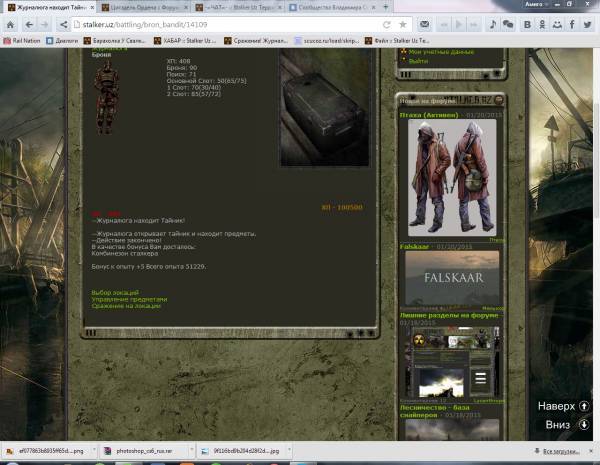Open the mail envelope icon
This screenshot has height=465, width=600.
pyautogui.click(x=424, y=25)
